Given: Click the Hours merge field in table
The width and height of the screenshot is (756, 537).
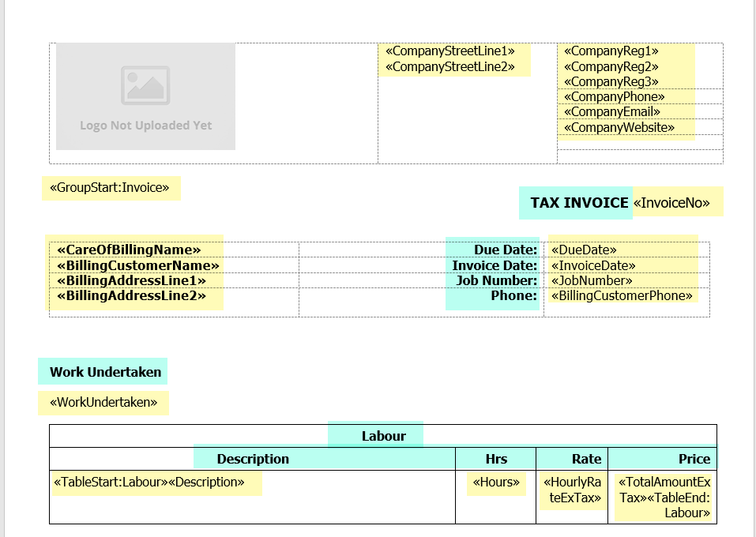Looking at the screenshot, I should pyautogui.click(x=496, y=482).
